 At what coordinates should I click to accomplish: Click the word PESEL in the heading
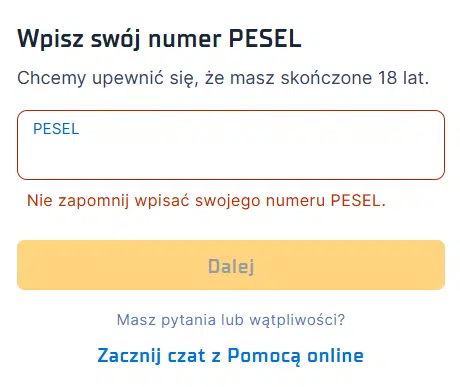pyautogui.click(x=265, y=38)
